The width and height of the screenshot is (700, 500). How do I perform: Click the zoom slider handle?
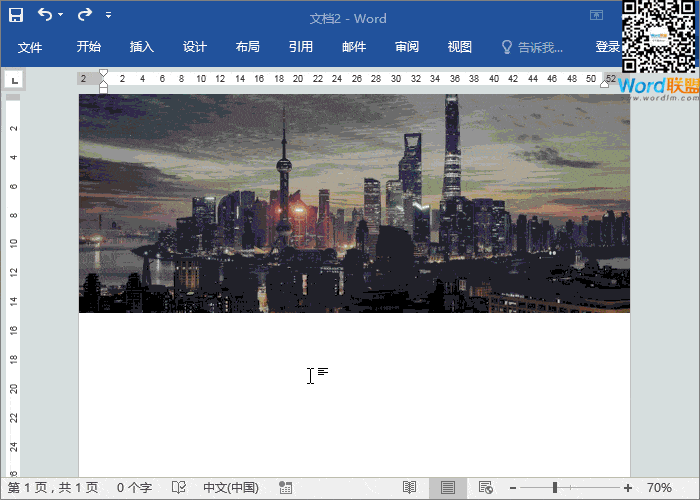[x=555, y=488]
